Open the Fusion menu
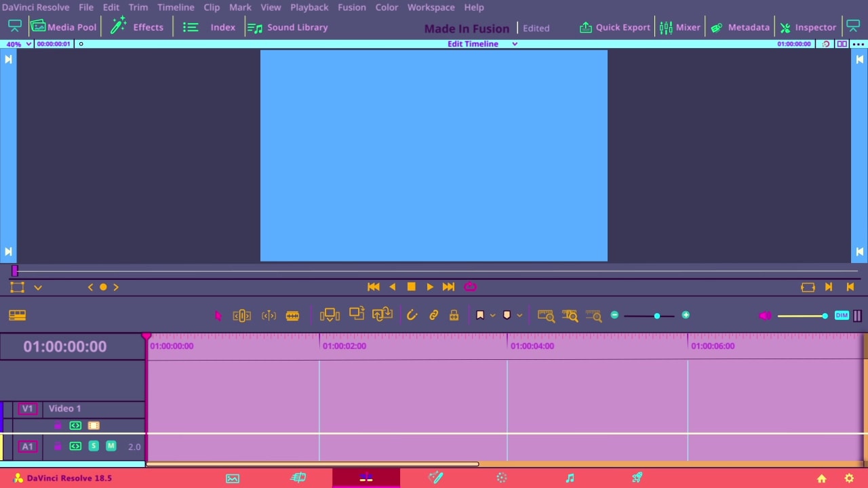This screenshot has height=488, width=868. click(351, 7)
